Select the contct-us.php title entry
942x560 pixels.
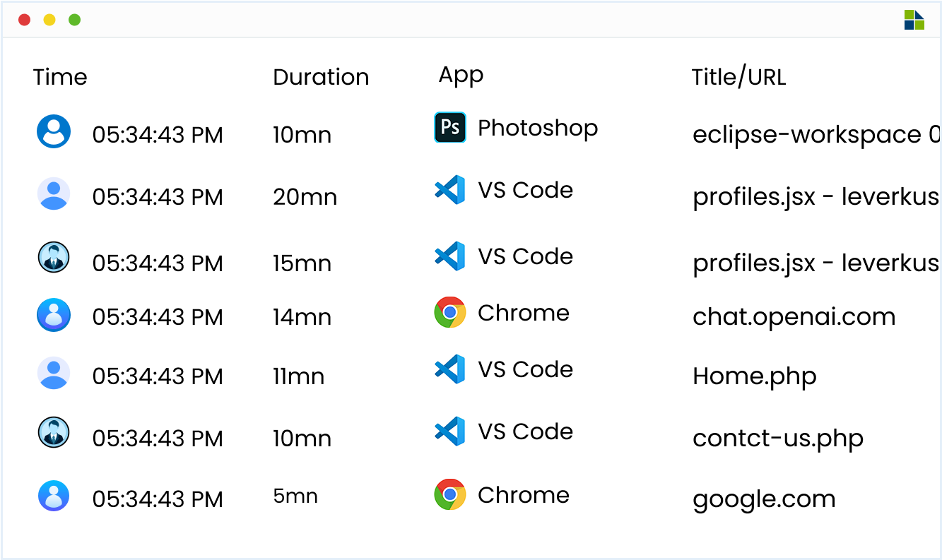coord(778,439)
